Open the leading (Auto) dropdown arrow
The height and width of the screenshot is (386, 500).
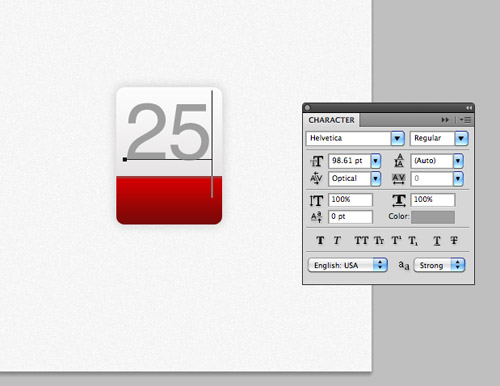point(458,161)
